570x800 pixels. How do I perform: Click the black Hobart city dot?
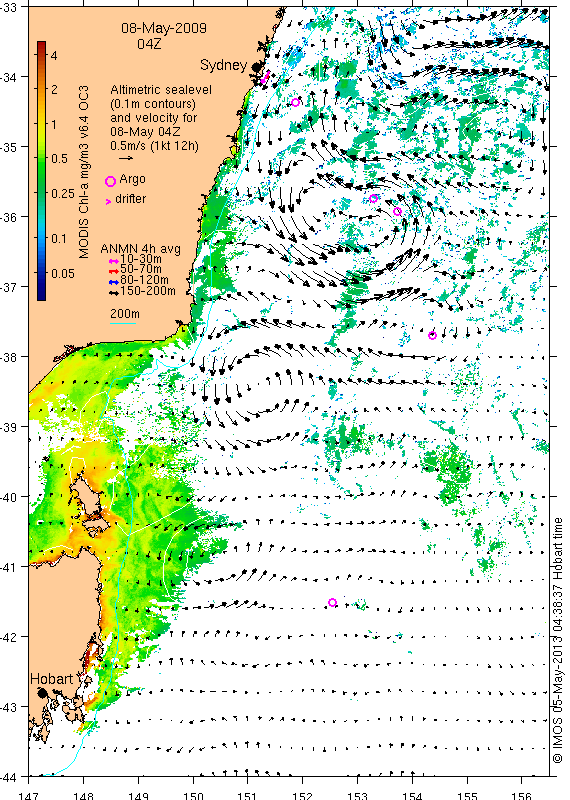tap(42, 692)
